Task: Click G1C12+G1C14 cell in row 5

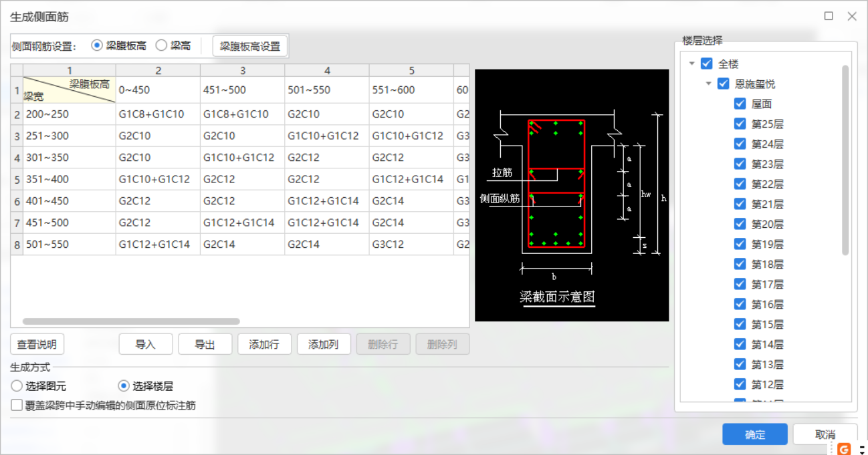Action: [x=411, y=179]
